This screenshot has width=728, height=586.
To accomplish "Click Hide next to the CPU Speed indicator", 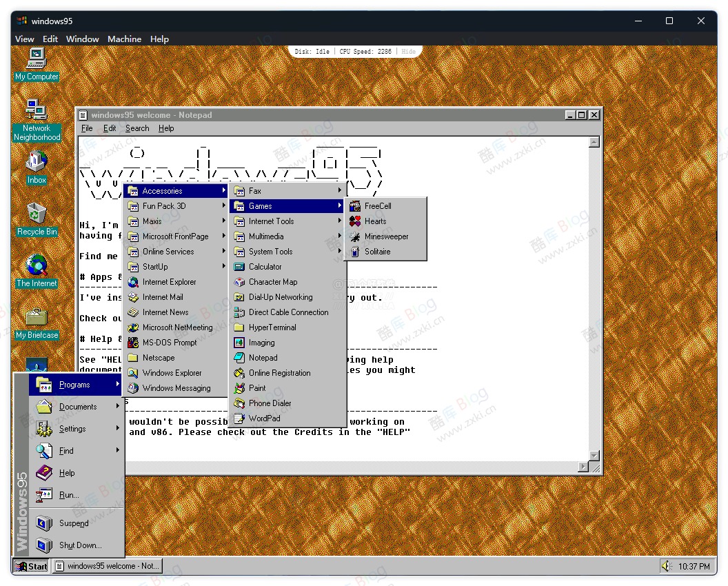I will [x=407, y=51].
